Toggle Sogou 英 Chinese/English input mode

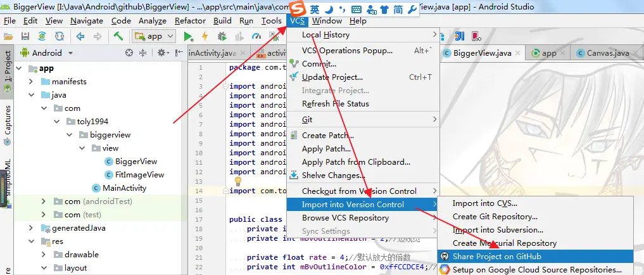(x=315, y=9)
